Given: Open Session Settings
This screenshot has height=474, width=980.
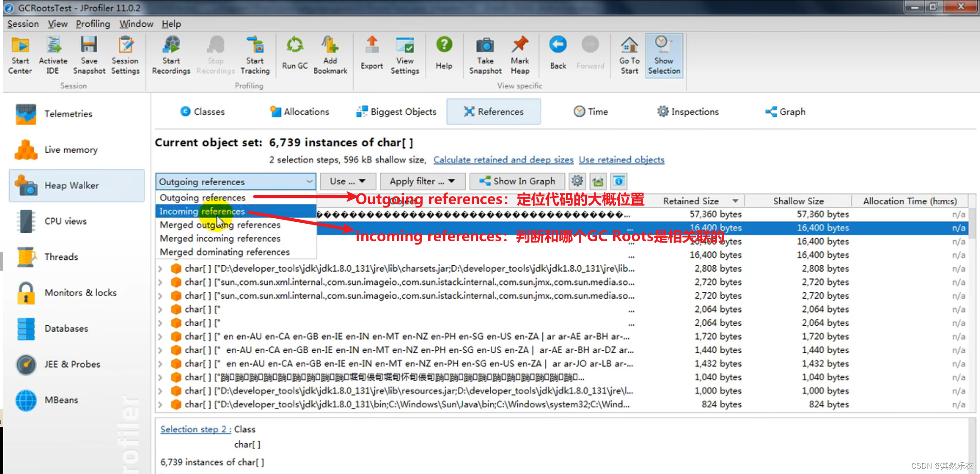Looking at the screenshot, I should click(125, 54).
